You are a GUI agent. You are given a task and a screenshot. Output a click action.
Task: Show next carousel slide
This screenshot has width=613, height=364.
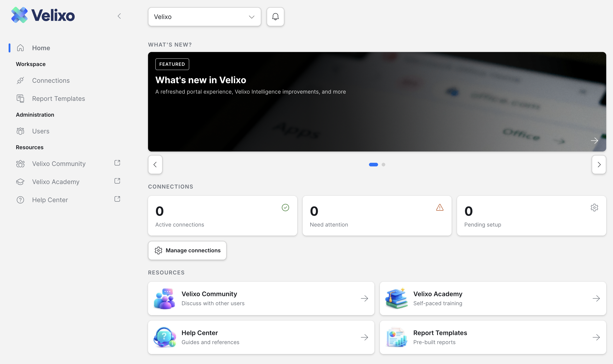coord(599,165)
